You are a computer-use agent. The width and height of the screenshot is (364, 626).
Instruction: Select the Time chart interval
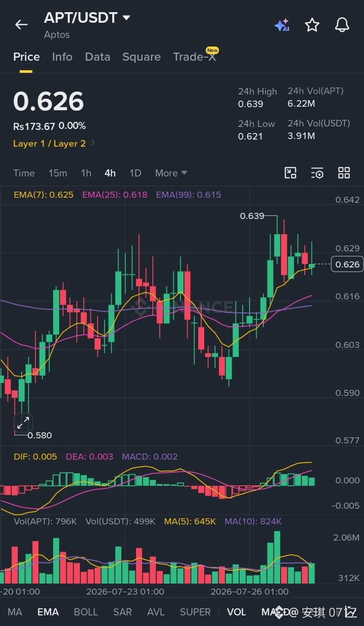pyautogui.click(x=24, y=173)
